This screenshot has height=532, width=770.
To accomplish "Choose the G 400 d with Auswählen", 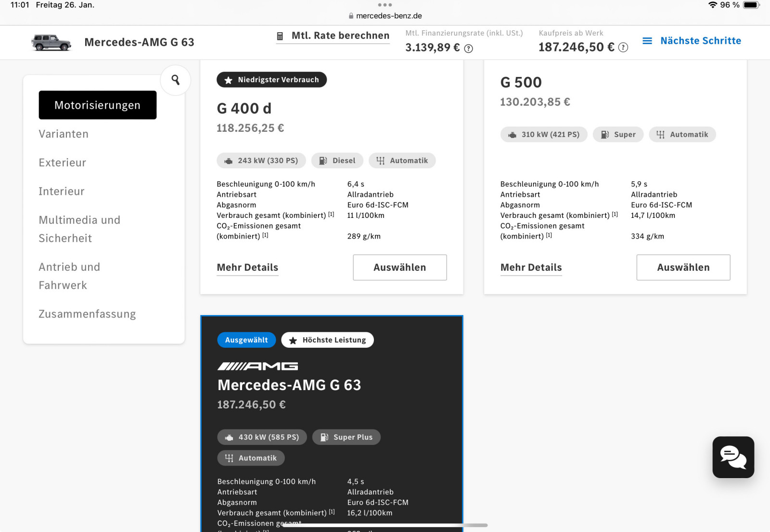I will click(x=399, y=267).
